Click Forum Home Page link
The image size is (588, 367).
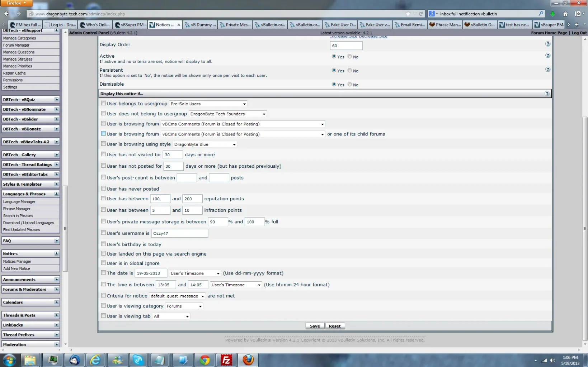[x=549, y=33]
